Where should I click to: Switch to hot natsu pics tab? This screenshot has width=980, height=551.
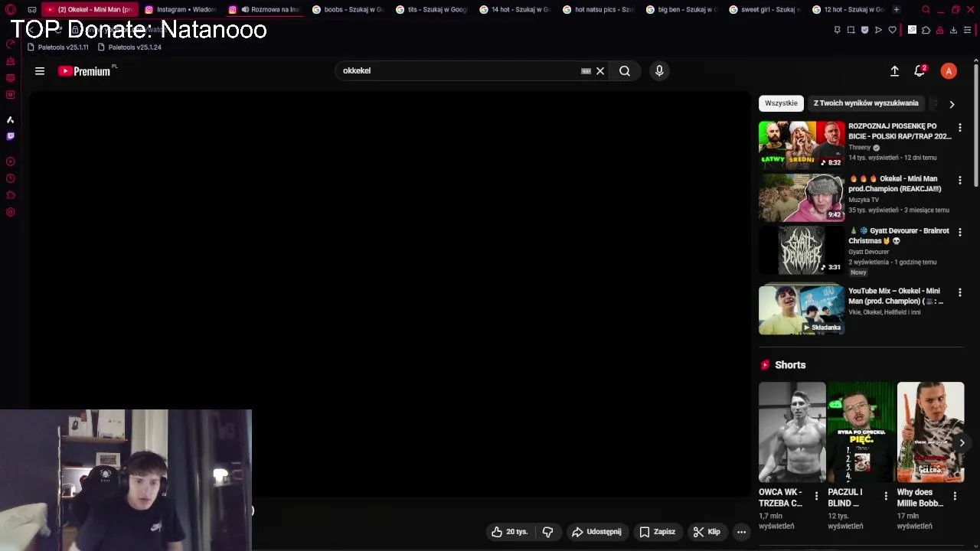(598, 9)
